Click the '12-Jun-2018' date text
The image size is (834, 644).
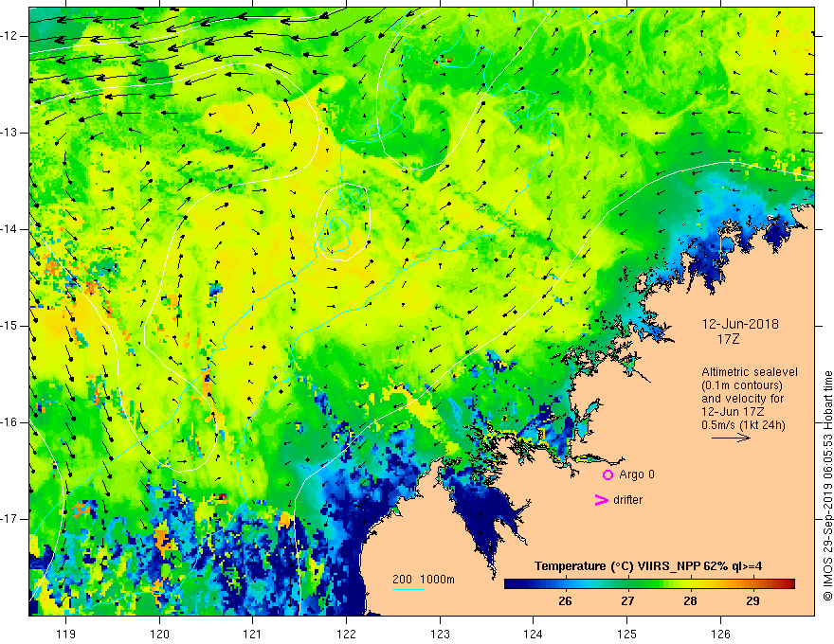click(x=740, y=324)
